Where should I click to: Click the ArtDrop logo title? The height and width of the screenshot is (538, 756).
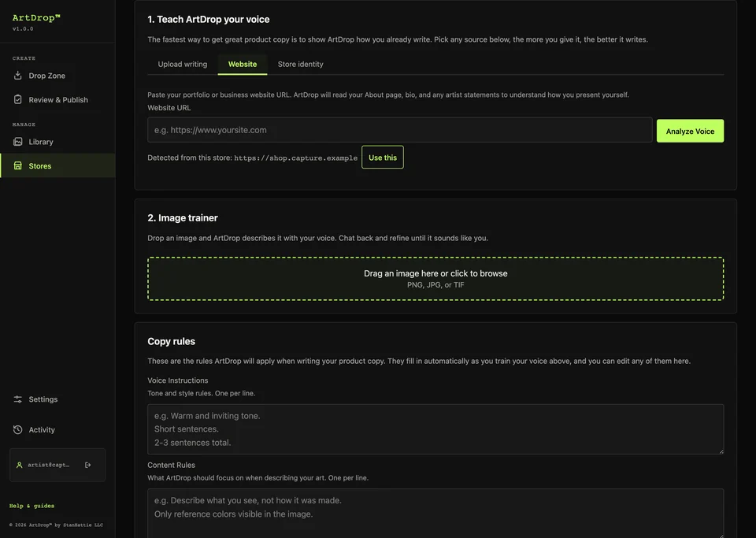coord(36,18)
